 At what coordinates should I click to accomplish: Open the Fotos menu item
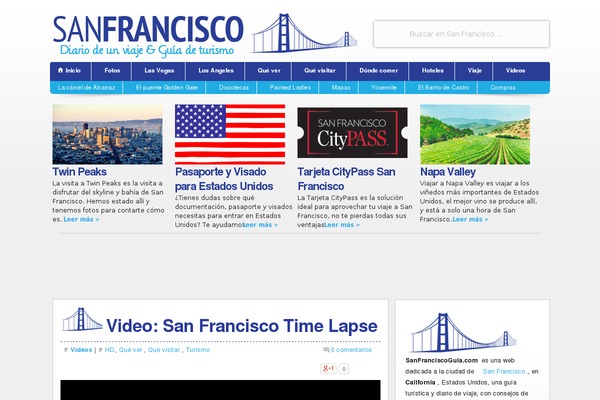112,71
